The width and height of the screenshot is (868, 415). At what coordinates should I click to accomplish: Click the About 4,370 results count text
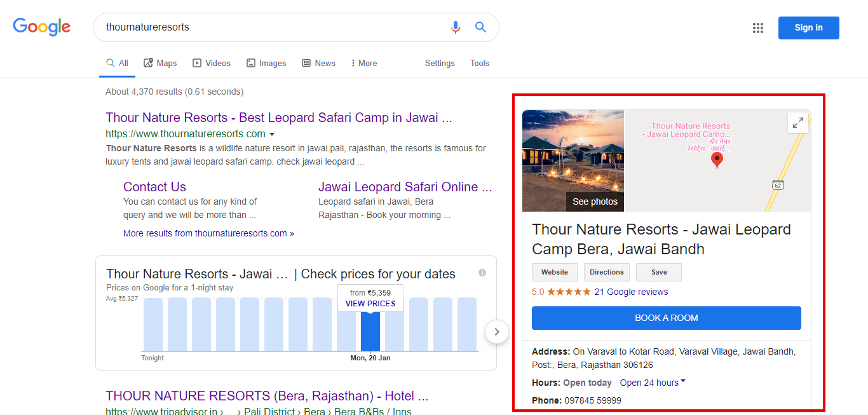[x=174, y=92]
